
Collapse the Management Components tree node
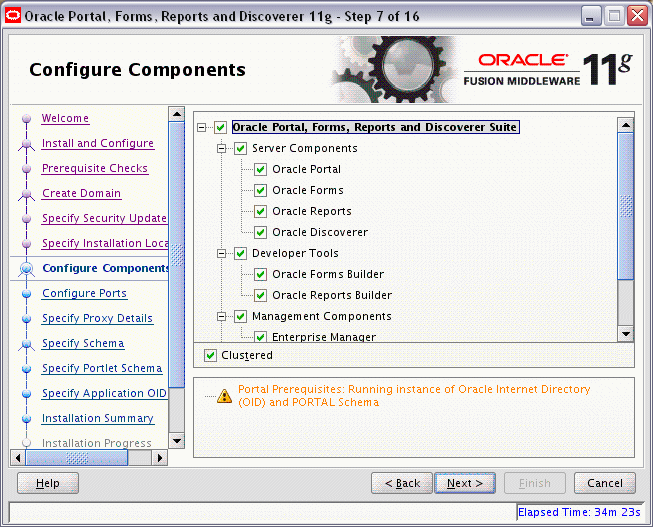click(x=222, y=317)
